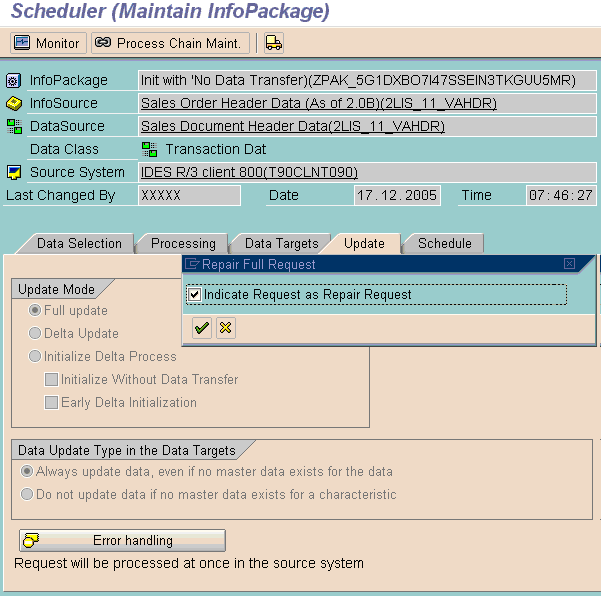Select Always update data radio option

point(27,471)
